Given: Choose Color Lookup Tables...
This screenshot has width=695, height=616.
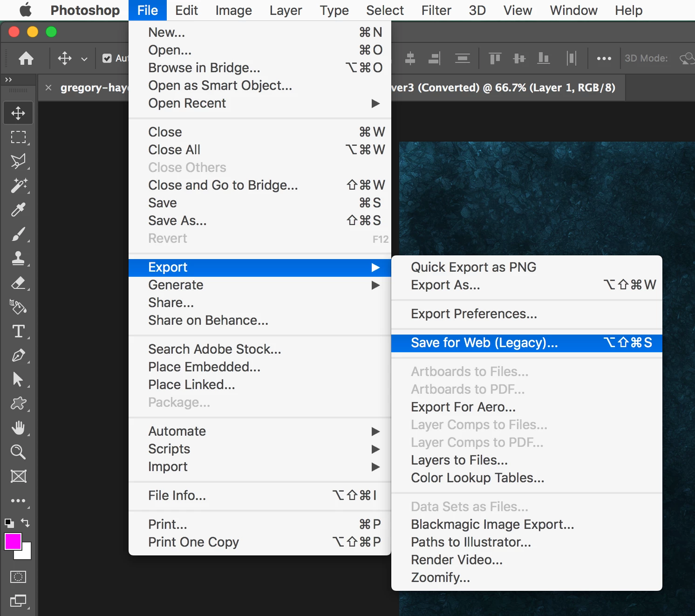Looking at the screenshot, I should click(527, 478).
